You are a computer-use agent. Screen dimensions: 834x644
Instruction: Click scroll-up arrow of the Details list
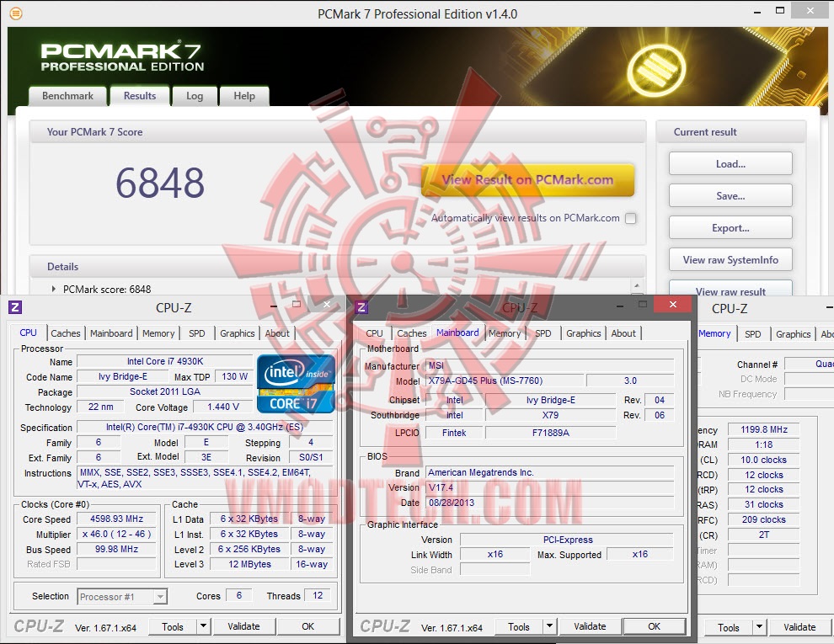[637, 285]
